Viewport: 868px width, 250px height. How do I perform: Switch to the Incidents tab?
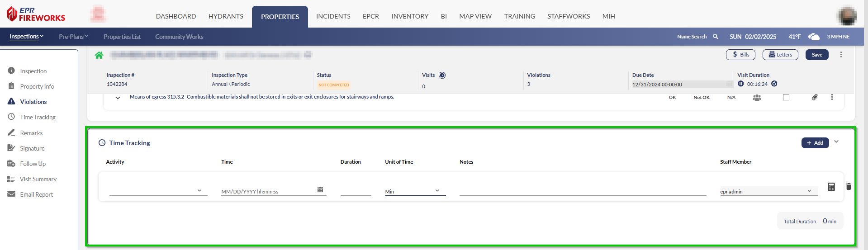click(x=333, y=16)
